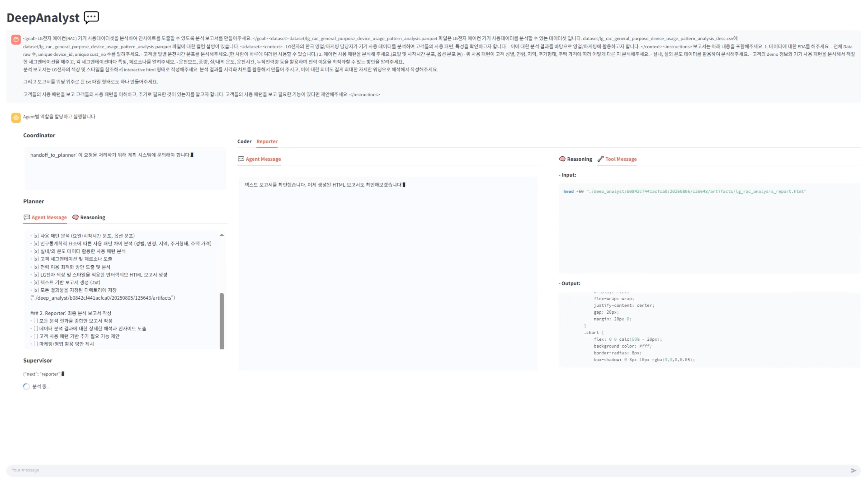Tick the box for 모든 분석 결과를 종합한 보고서 작성
This screenshot has width=868, height=482.
coord(35,321)
